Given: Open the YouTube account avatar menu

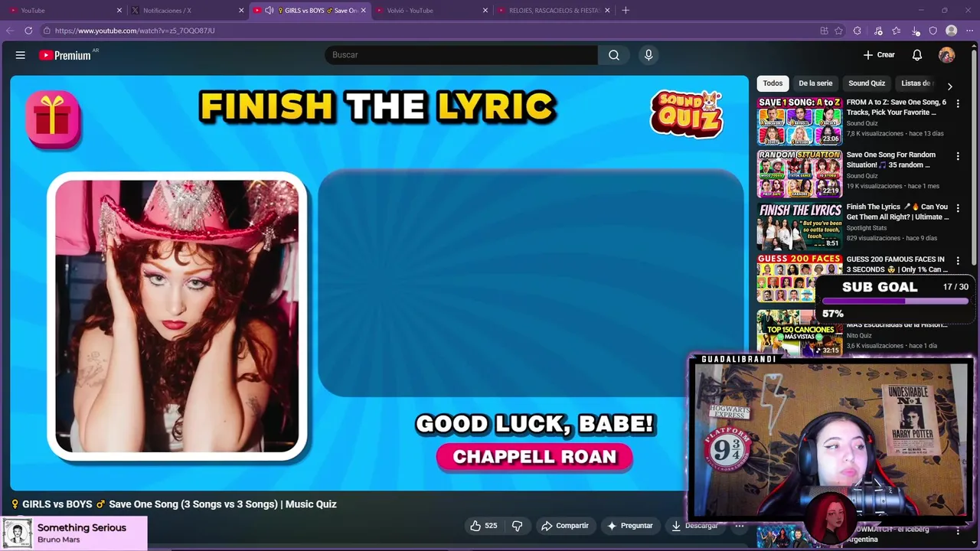Looking at the screenshot, I should point(947,55).
